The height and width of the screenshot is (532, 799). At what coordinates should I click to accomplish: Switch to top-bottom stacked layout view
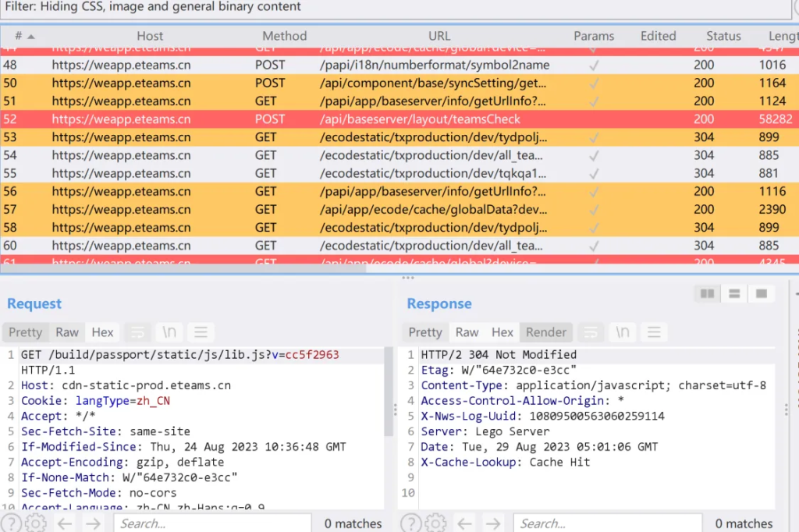pos(734,294)
